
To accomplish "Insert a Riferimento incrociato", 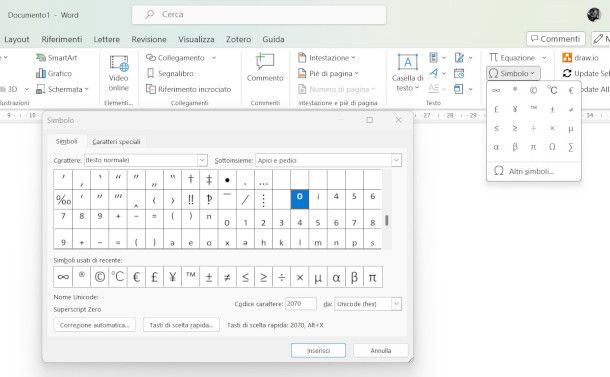I will [188, 89].
